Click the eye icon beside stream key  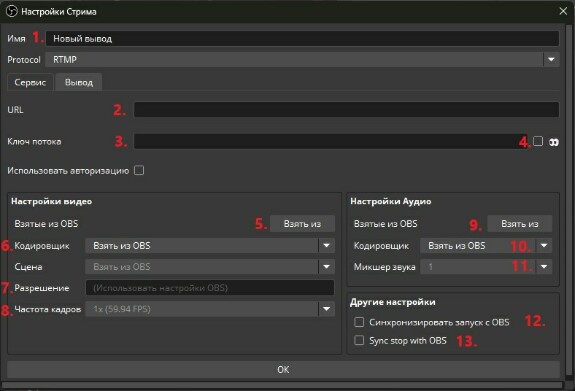tap(554, 142)
